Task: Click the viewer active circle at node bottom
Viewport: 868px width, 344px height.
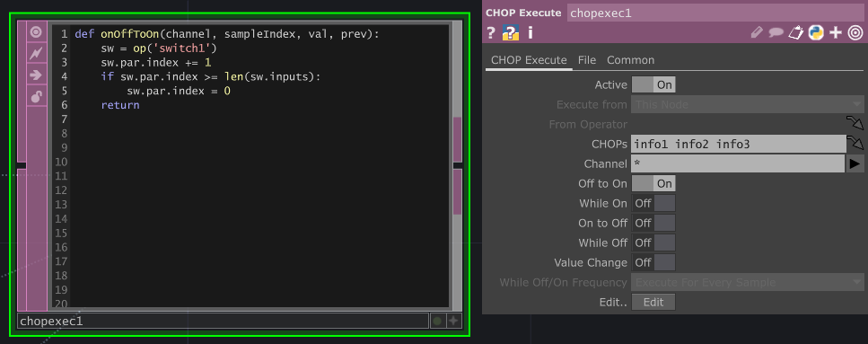Action: (437, 321)
